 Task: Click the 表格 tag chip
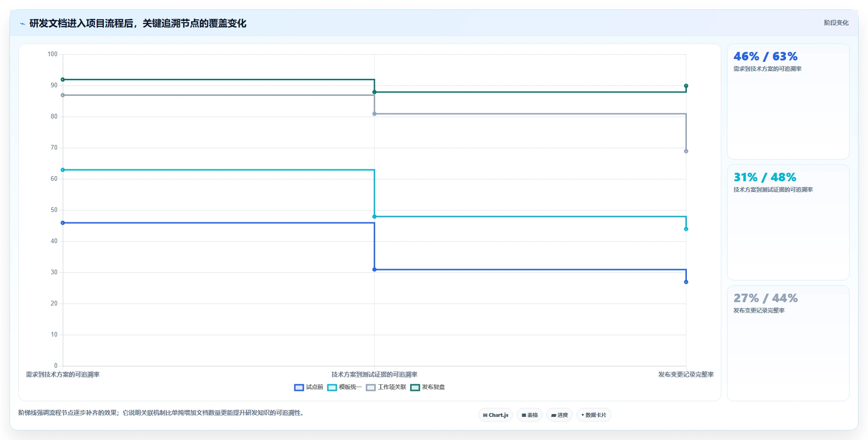pos(529,415)
